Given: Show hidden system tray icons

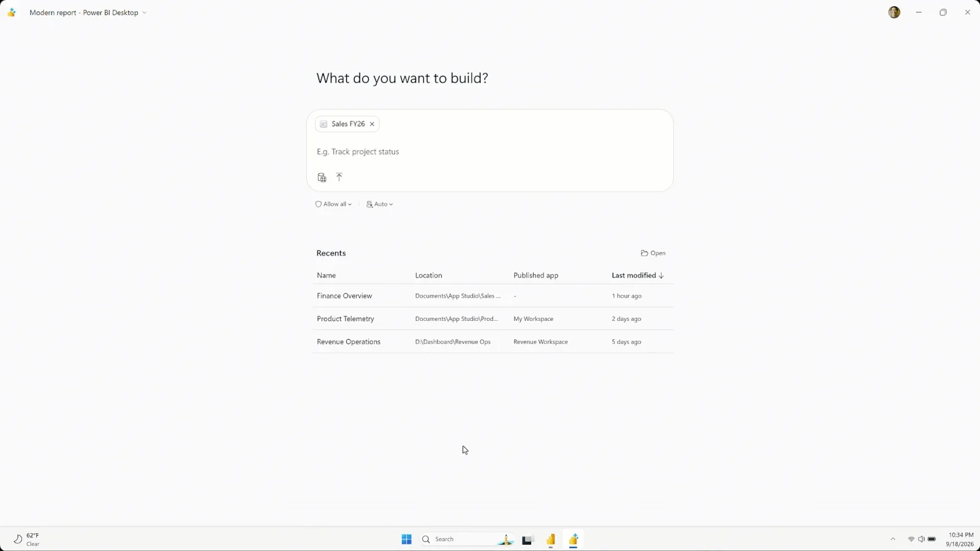Looking at the screenshot, I should 892,539.
